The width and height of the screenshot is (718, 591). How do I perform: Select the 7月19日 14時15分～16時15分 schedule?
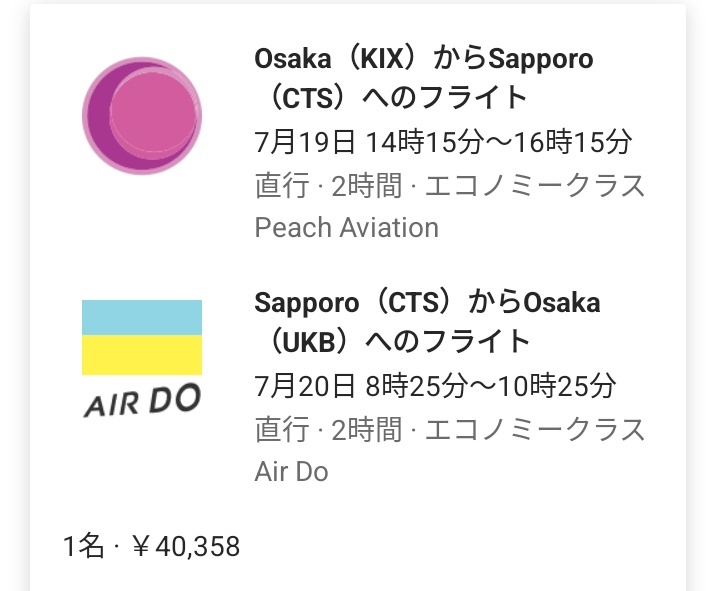click(x=443, y=142)
